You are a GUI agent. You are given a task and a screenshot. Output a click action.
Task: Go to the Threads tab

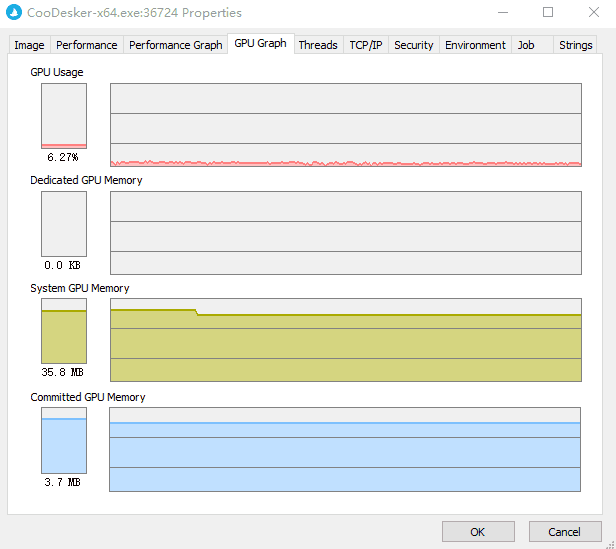click(x=318, y=45)
